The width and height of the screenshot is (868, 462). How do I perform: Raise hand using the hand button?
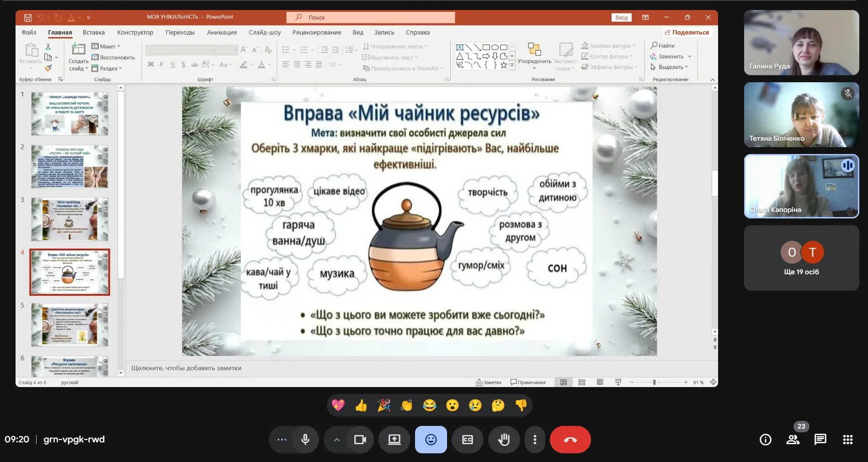click(x=504, y=440)
